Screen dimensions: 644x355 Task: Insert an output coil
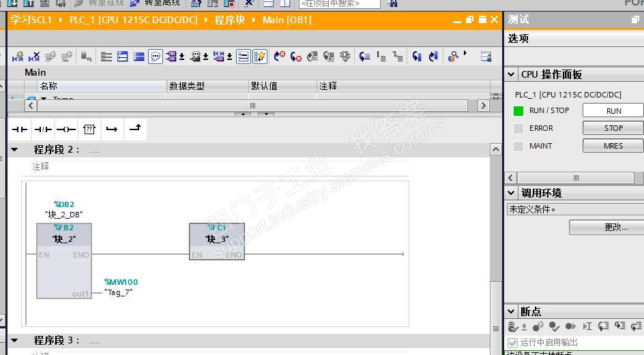pos(66,129)
